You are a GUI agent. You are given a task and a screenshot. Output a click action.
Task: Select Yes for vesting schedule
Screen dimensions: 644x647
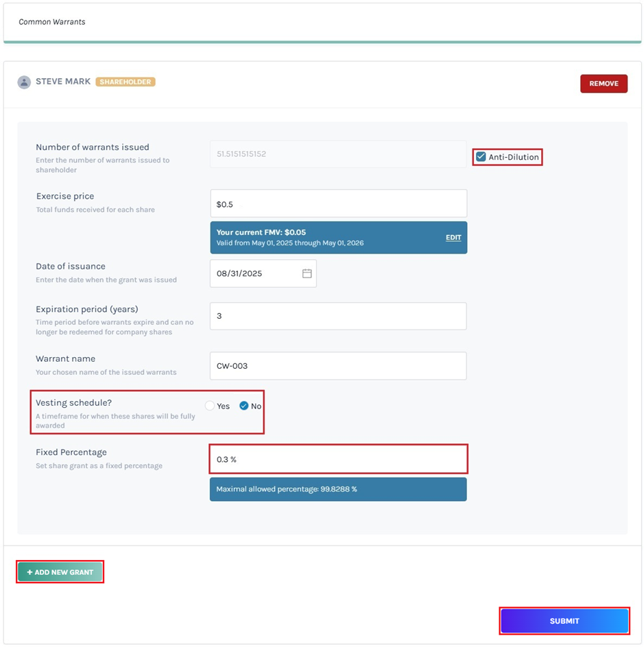click(x=210, y=406)
